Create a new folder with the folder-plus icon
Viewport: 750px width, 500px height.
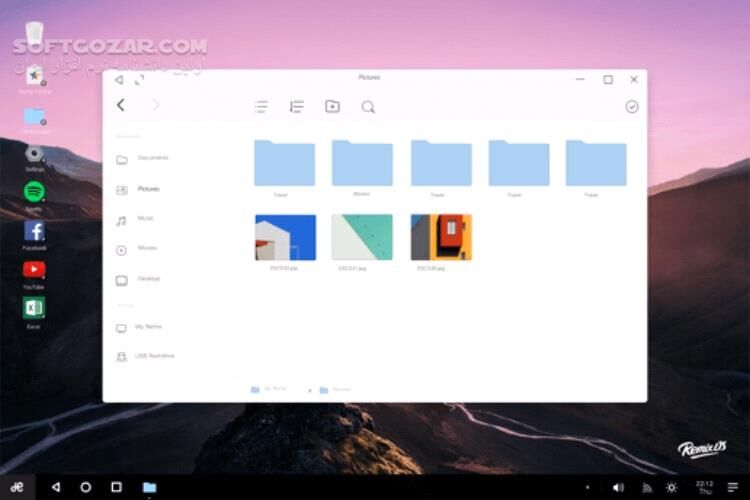pyautogui.click(x=332, y=106)
